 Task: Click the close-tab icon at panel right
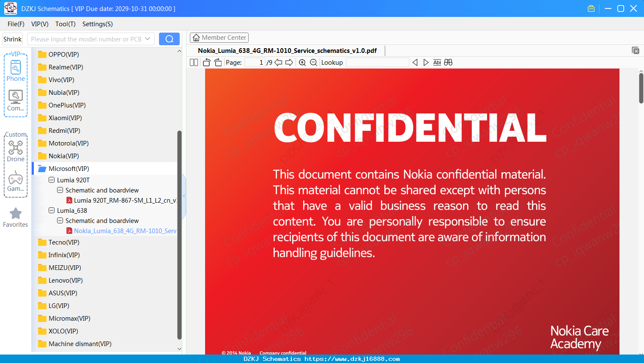636,50
